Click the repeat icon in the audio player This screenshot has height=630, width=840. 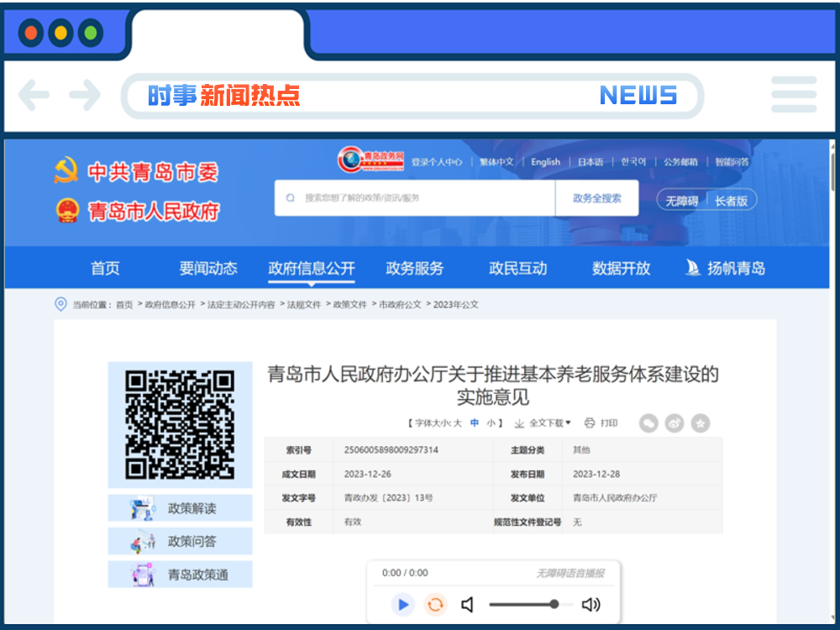coord(436,605)
